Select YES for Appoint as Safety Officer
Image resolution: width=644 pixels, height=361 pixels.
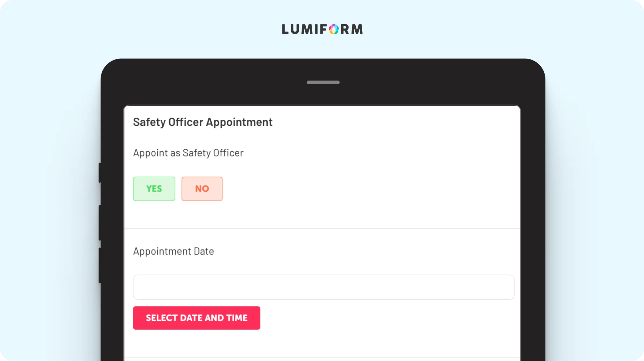click(154, 189)
